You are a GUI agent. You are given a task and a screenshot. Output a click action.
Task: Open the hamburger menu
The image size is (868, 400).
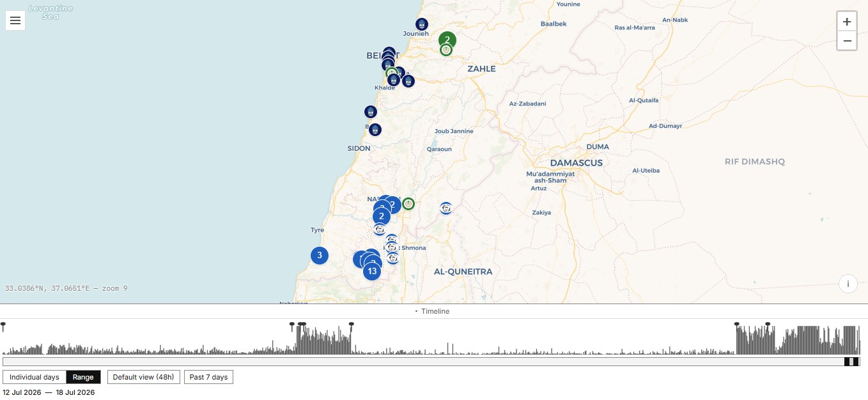[15, 20]
